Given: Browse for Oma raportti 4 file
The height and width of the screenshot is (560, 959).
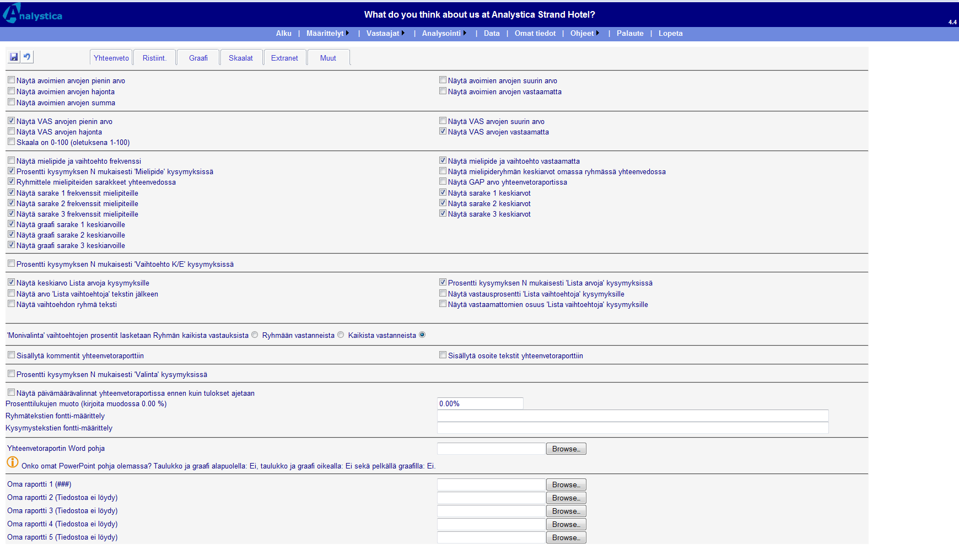Looking at the screenshot, I should tap(566, 524).
